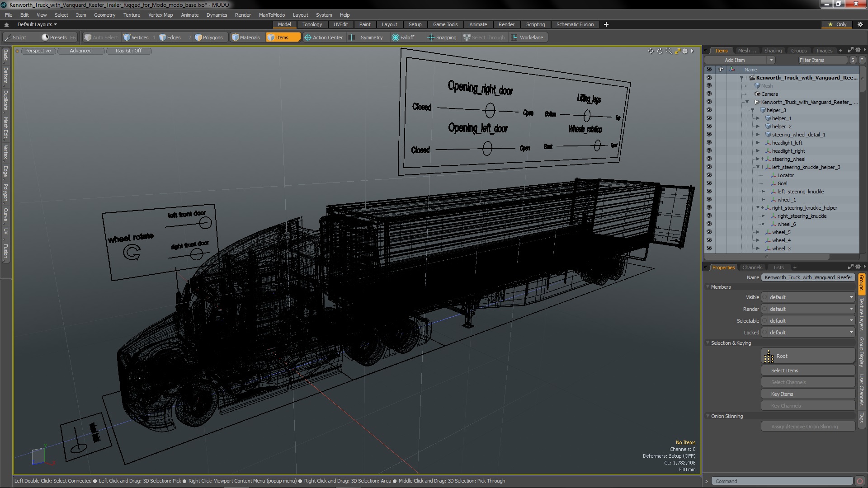Open the Default Layouts dropdown
The height and width of the screenshot is (488, 868).
pyautogui.click(x=37, y=24)
